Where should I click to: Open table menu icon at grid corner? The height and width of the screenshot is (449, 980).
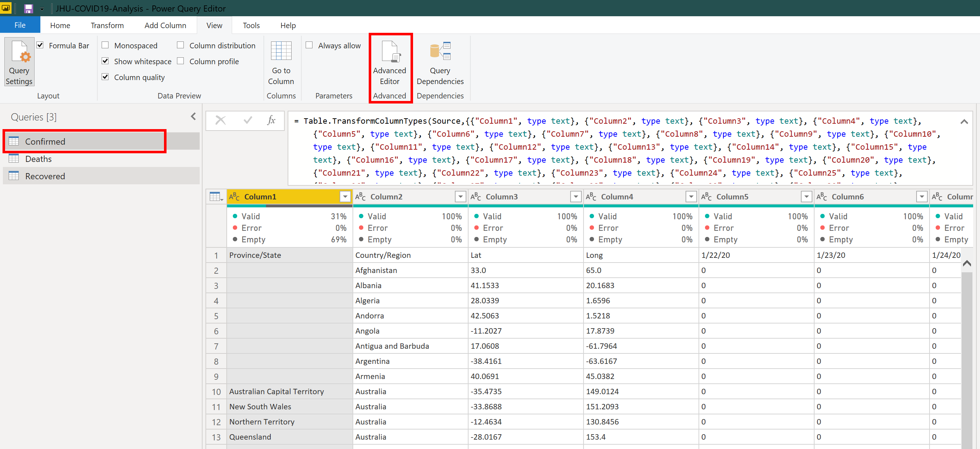pyautogui.click(x=216, y=197)
